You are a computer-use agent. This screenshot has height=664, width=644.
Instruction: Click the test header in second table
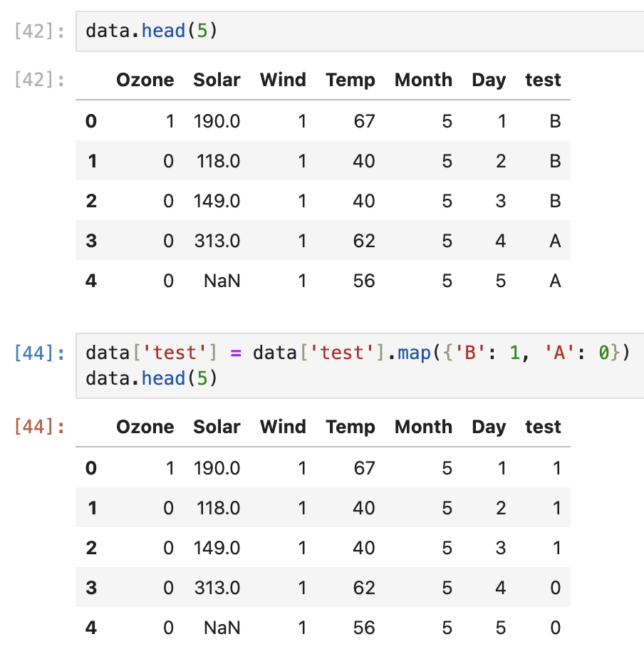click(544, 427)
